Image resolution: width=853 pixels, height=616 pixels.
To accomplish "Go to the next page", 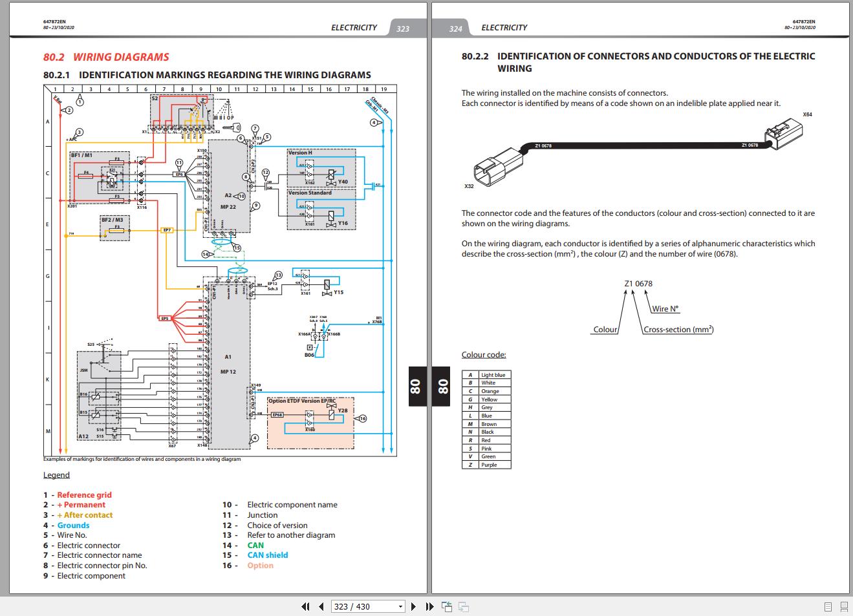I will point(413,606).
